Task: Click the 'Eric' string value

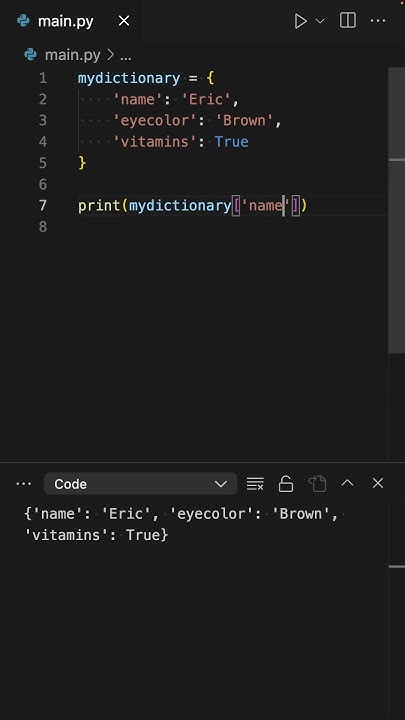Action: [206, 99]
